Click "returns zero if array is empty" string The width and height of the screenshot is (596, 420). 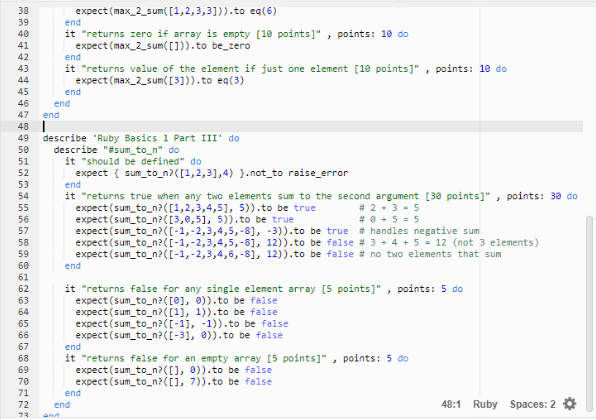tap(201, 34)
